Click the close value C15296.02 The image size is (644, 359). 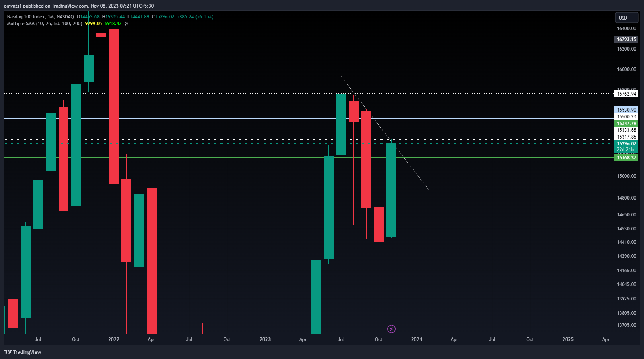(x=163, y=17)
